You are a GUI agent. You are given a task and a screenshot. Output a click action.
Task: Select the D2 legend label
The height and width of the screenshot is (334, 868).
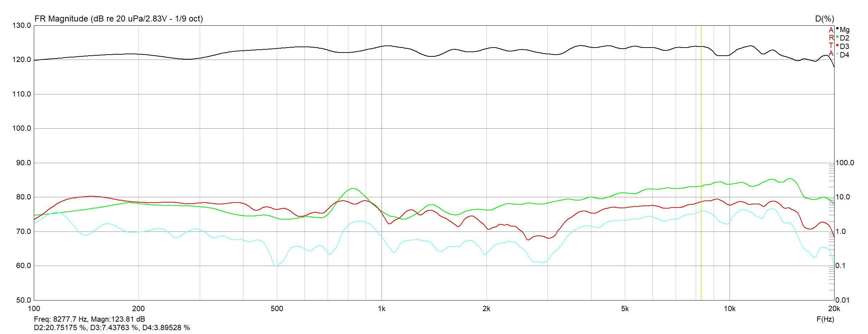[x=845, y=38]
